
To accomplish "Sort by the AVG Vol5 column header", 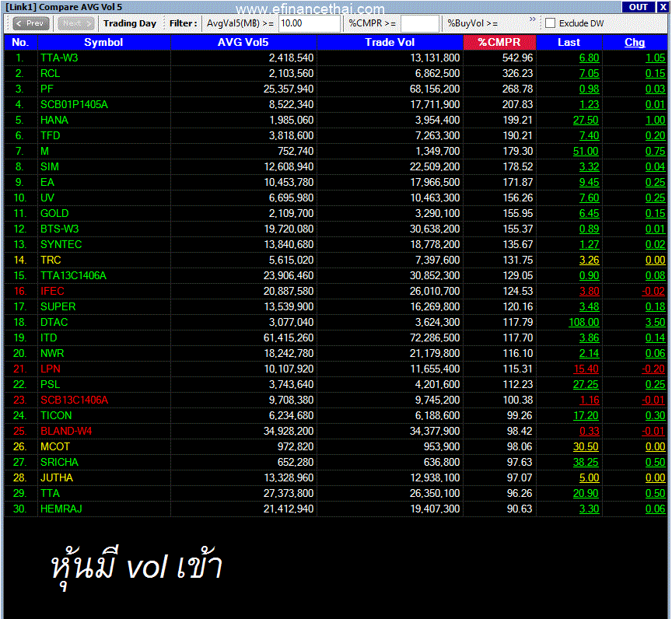I will (x=243, y=43).
